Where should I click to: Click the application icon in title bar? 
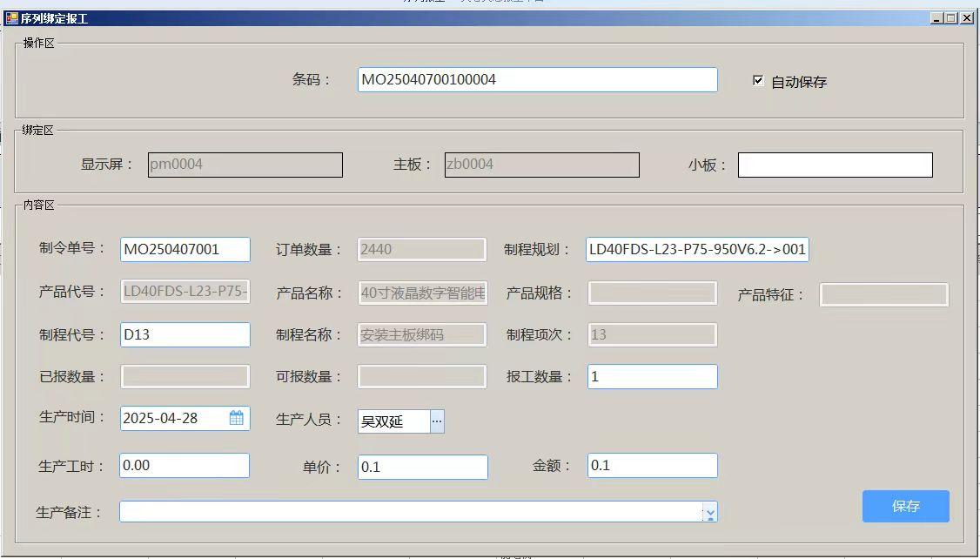click(11, 17)
